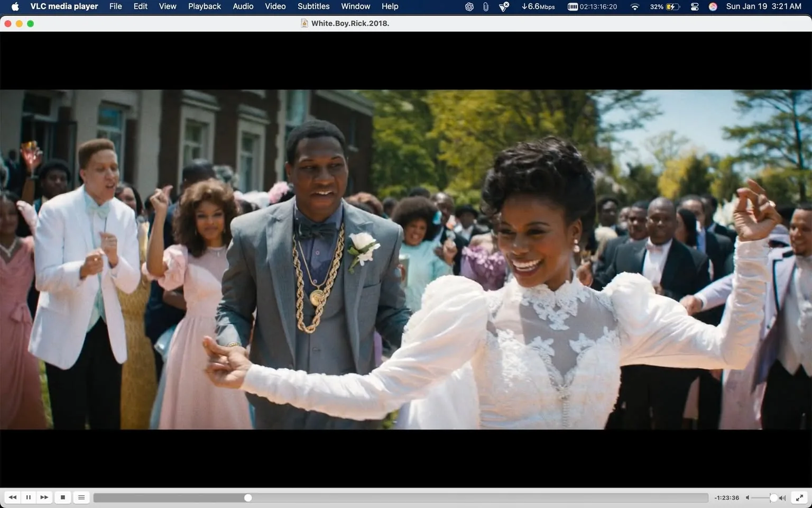Open the Subtitles menu
812x508 pixels.
[x=313, y=6]
